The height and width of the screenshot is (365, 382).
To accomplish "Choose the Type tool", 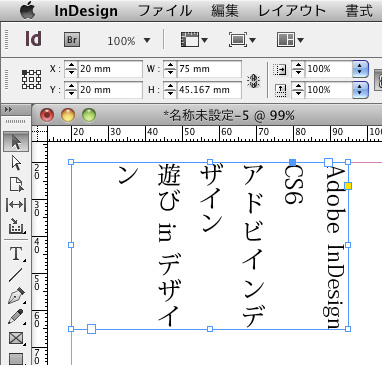I will click(16, 254).
